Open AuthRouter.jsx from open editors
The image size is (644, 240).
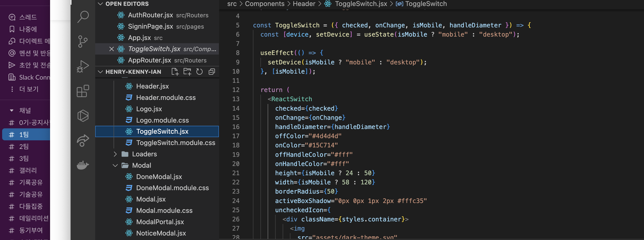[x=150, y=15]
